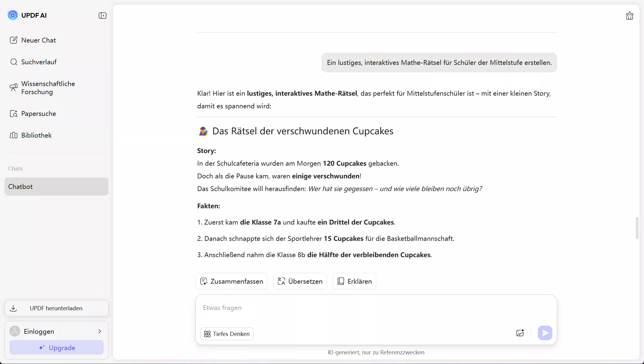The height and width of the screenshot is (364, 644).
Task: Collapse the sidebar with the arrow toggle
Action: (102, 15)
